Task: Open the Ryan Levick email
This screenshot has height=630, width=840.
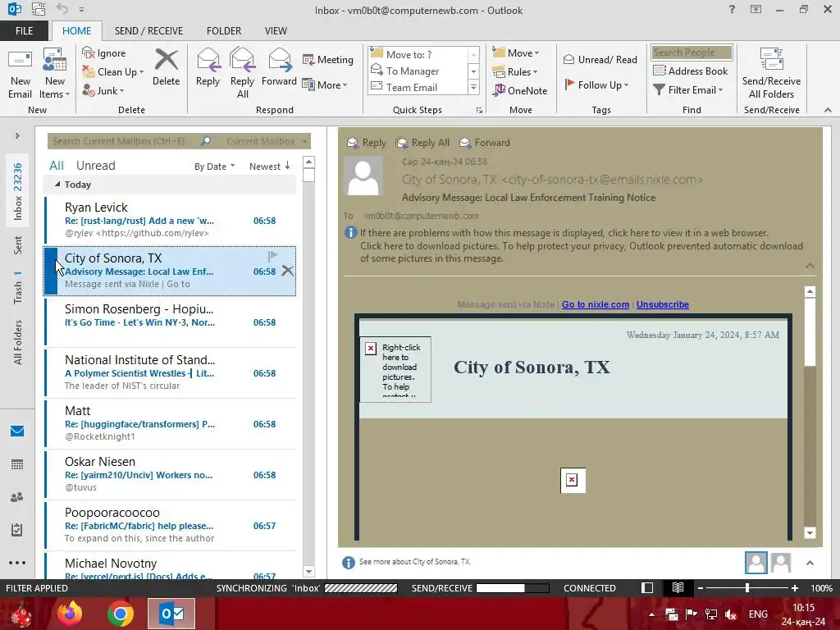Action: 170,220
